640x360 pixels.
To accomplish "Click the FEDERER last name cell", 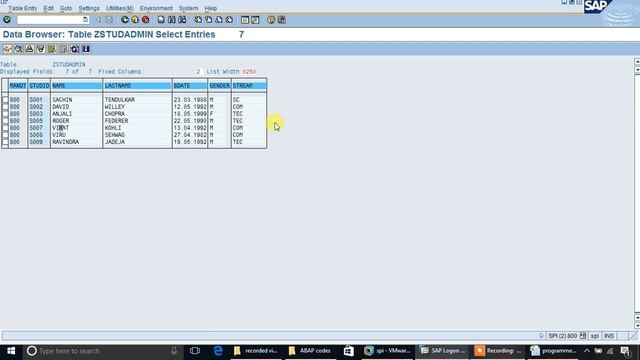I will tap(116, 121).
